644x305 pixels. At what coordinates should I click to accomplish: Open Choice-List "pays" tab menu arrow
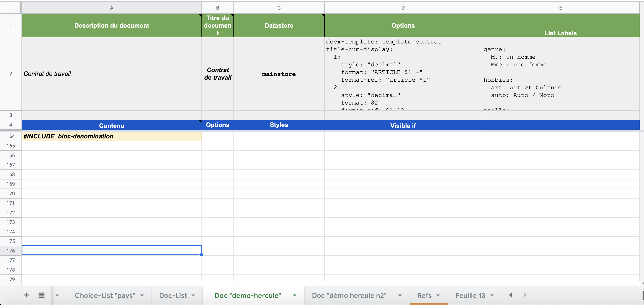[x=142, y=295]
